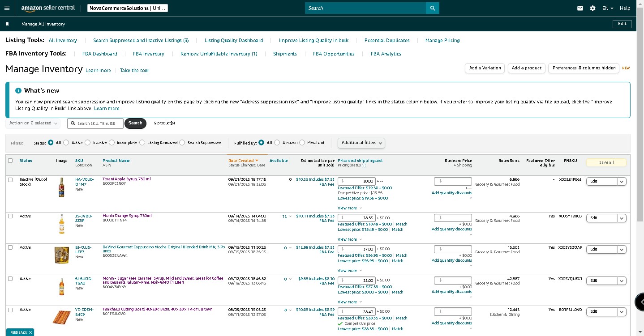Screen dimensions: 644x336
Task: Click Edit button for Teakhaus Cutting Board row
Action: pyautogui.click(x=602, y=312)
